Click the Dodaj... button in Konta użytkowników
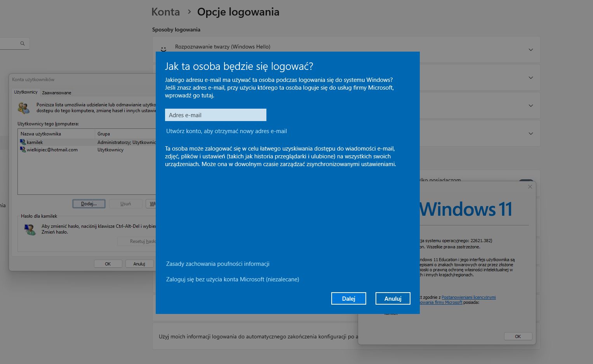Screen dimensions: 593x364 pyautogui.click(x=89, y=204)
